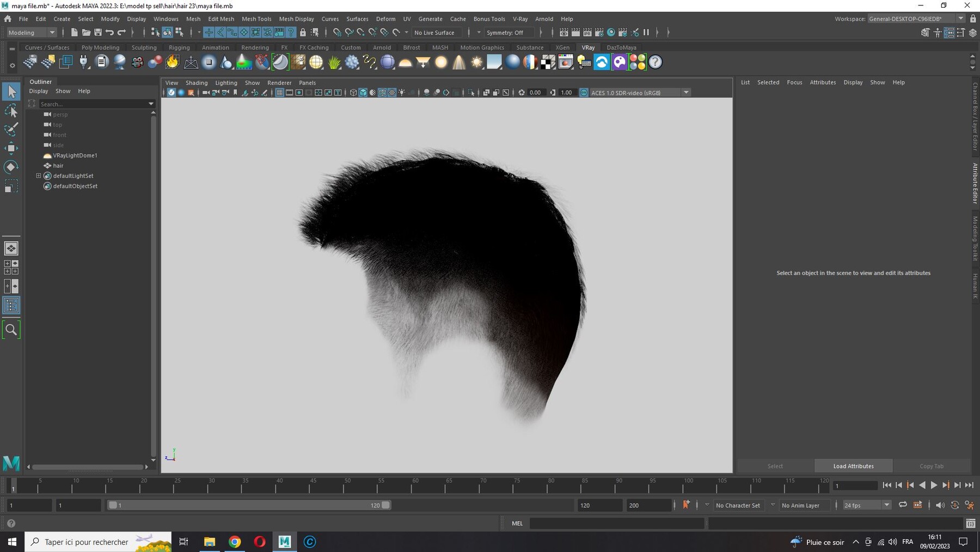Select the hair node in Outliner
Image resolution: width=980 pixels, height=552 pixels.
pyautogui.click(x=58, y=166)
